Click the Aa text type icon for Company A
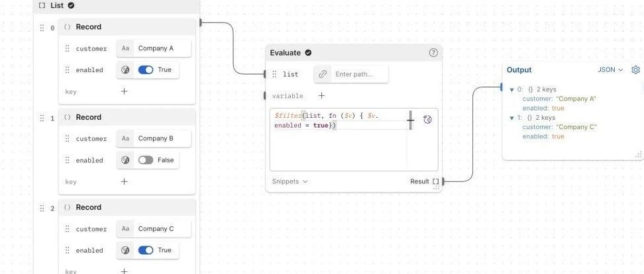Image resolution: width=644 pixels, height=274 pixels. point(125,48)
